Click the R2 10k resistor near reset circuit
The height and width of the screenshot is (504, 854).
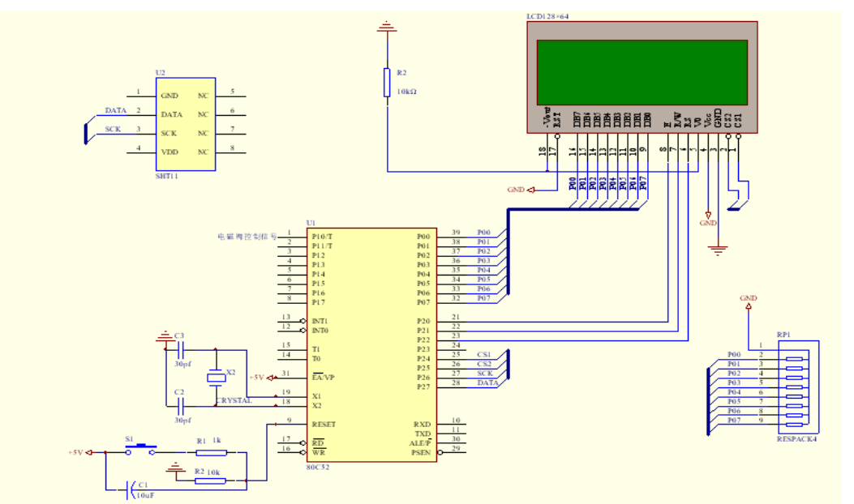coord(211,481)
